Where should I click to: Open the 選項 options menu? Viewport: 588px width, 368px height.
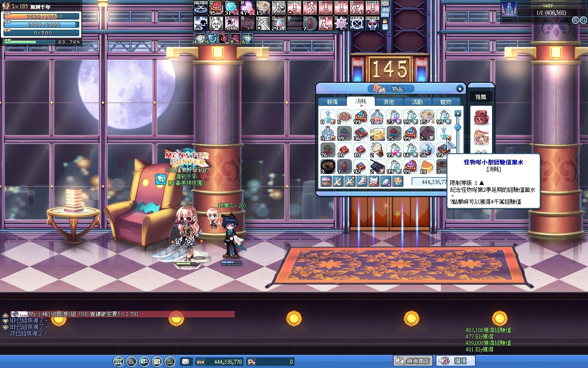(x=455, y=361)
